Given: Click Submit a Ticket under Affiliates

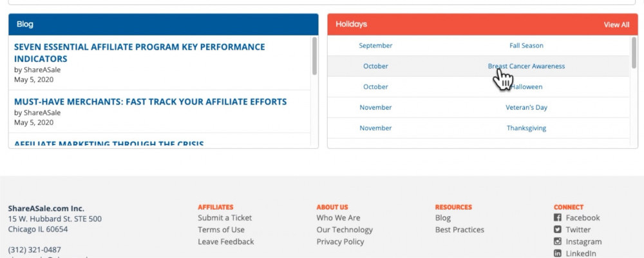Looking at the screenshot, I should pyautogui.click(x=225, y=217).
